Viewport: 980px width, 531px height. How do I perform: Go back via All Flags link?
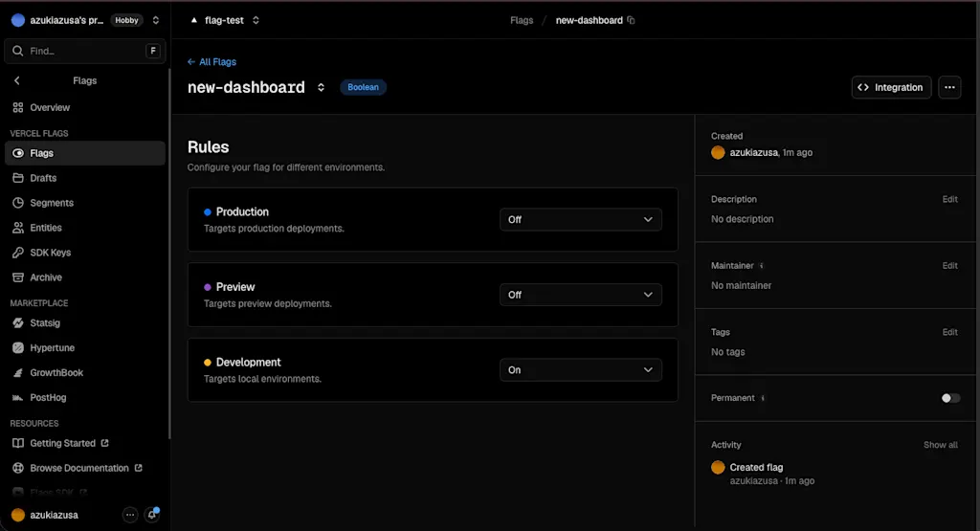click(x=212, y=62)
